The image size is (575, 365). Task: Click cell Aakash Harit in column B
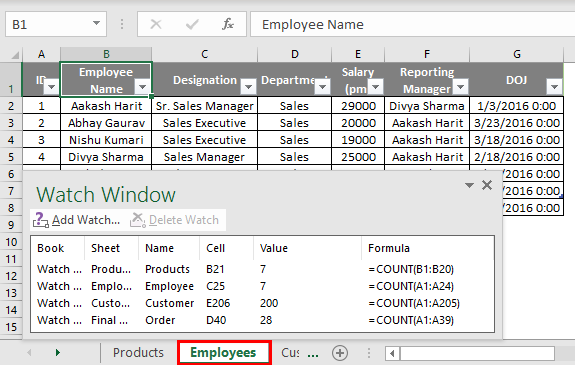[106, 106]
